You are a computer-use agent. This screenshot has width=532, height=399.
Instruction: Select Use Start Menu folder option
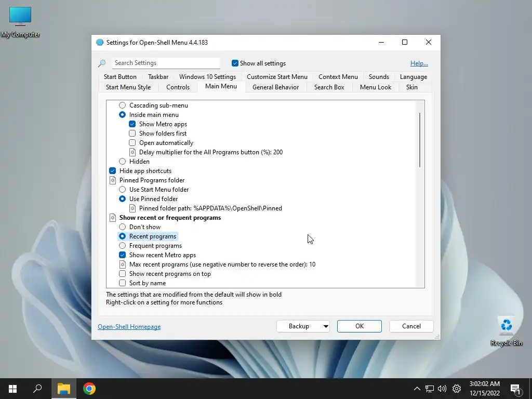tap(122, 189)
